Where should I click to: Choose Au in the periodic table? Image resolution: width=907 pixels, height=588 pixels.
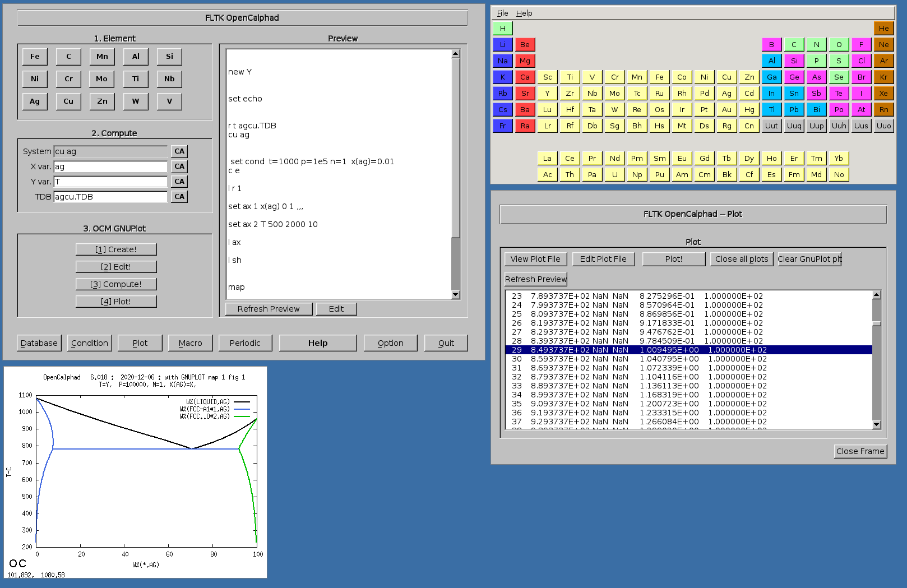tap(727, 110)
